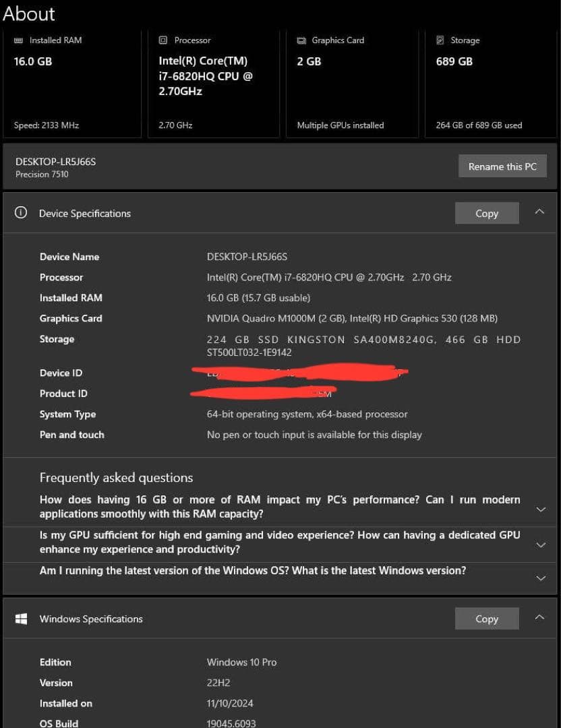The height and width of the screenshot is (728, 561).
Task: Expand the FAQ about GPU sufficiency for gaming
Action: click(x=541, y=544)
